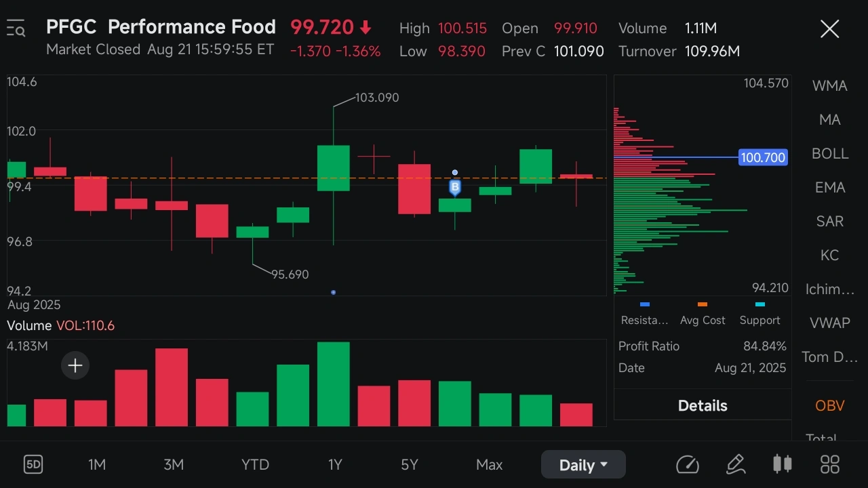Open the grid layout icon

click(830, 464)
